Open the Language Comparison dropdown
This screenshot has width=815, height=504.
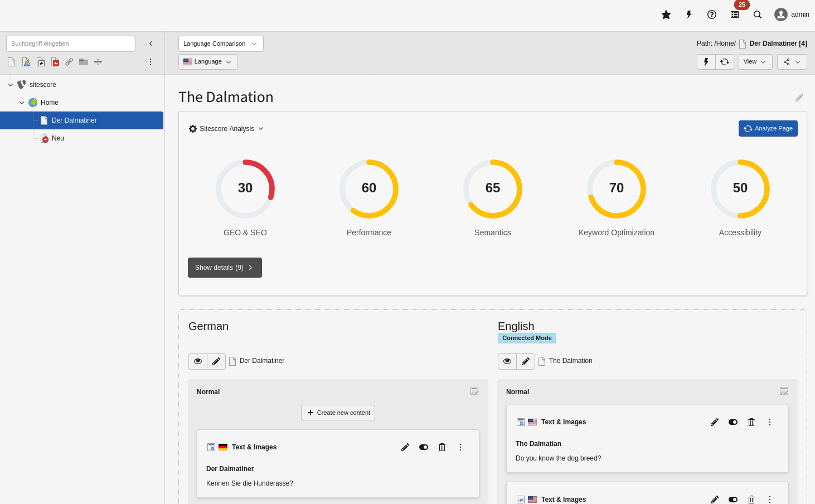point(221,43)
